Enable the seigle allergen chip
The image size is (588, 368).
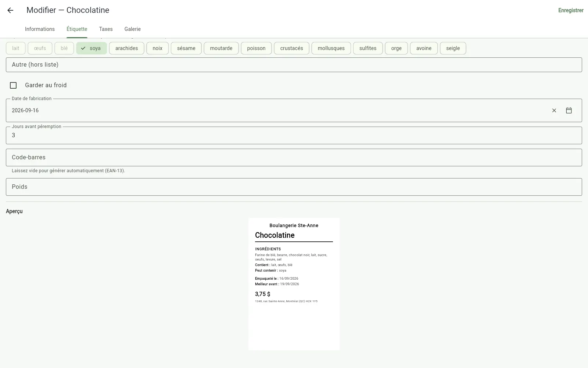pos(453,48)
